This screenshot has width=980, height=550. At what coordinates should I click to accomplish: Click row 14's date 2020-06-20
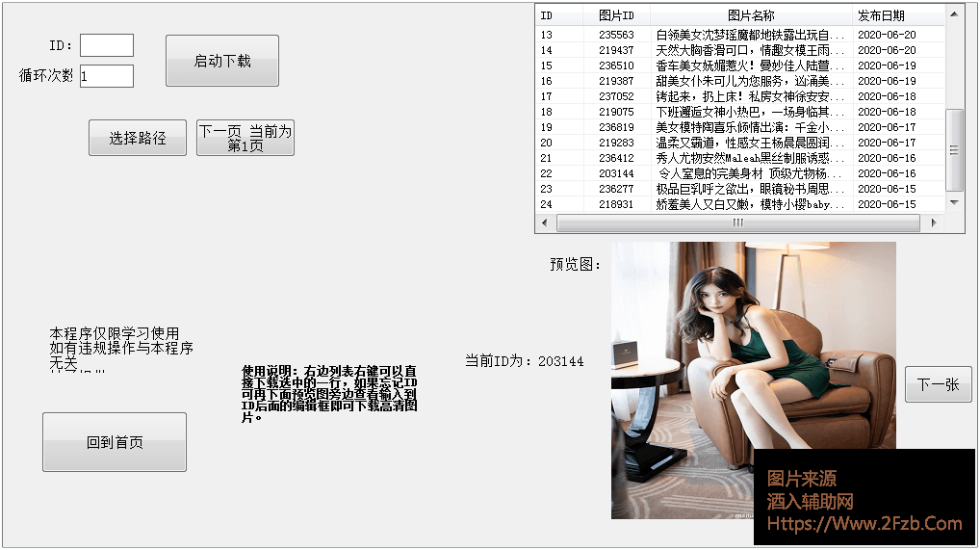(887, 50)
